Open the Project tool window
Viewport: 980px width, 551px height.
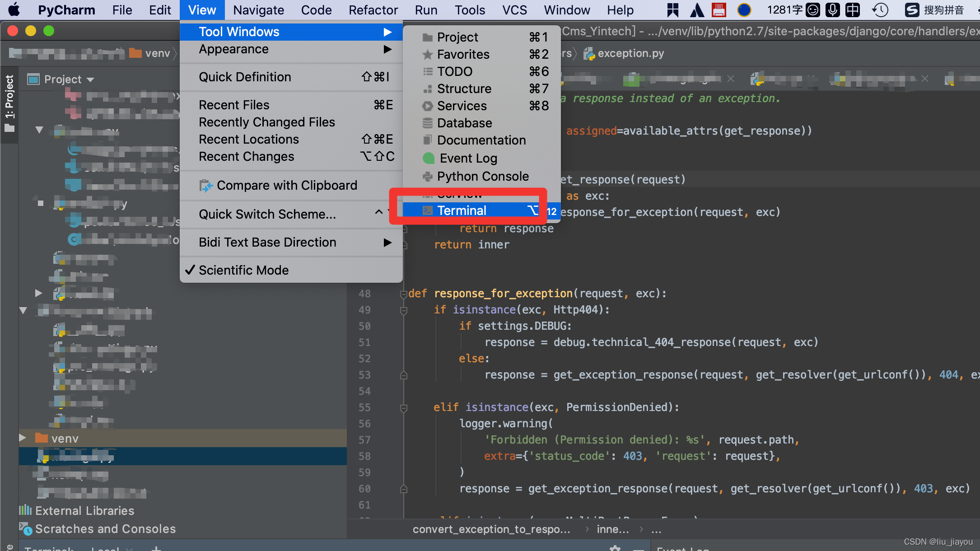pyautogui.click(x=457, y=37)
